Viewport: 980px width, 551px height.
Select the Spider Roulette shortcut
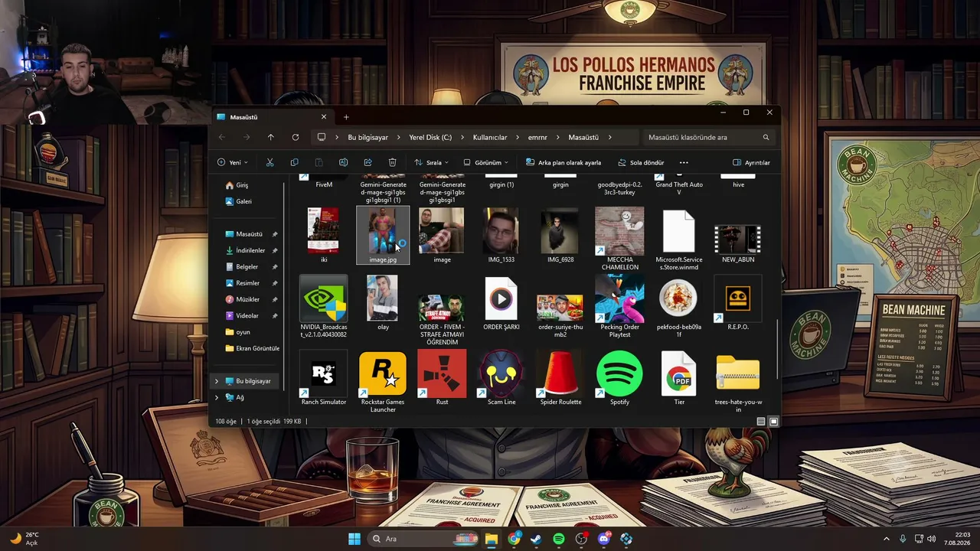pos(560,378)
